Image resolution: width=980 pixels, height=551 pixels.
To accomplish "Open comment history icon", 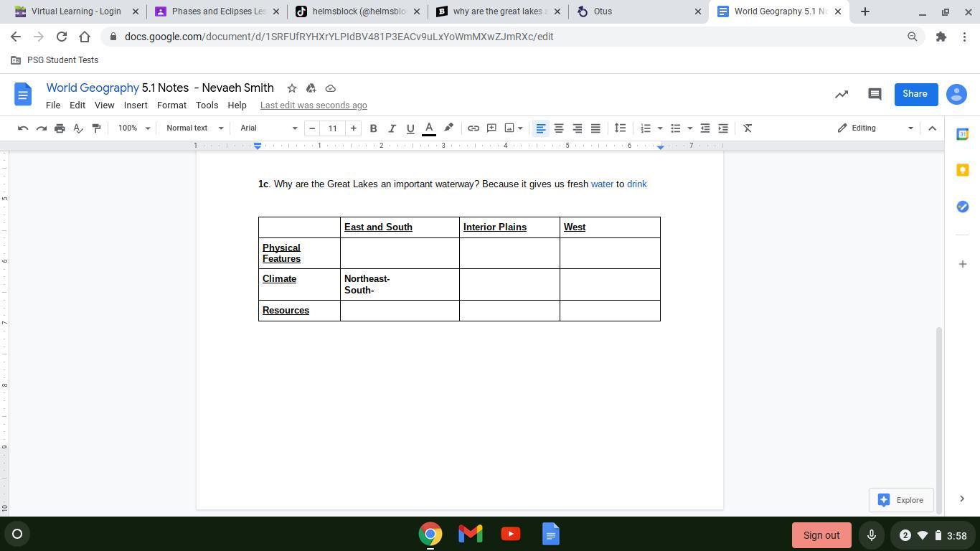I will tap(874, 94).
